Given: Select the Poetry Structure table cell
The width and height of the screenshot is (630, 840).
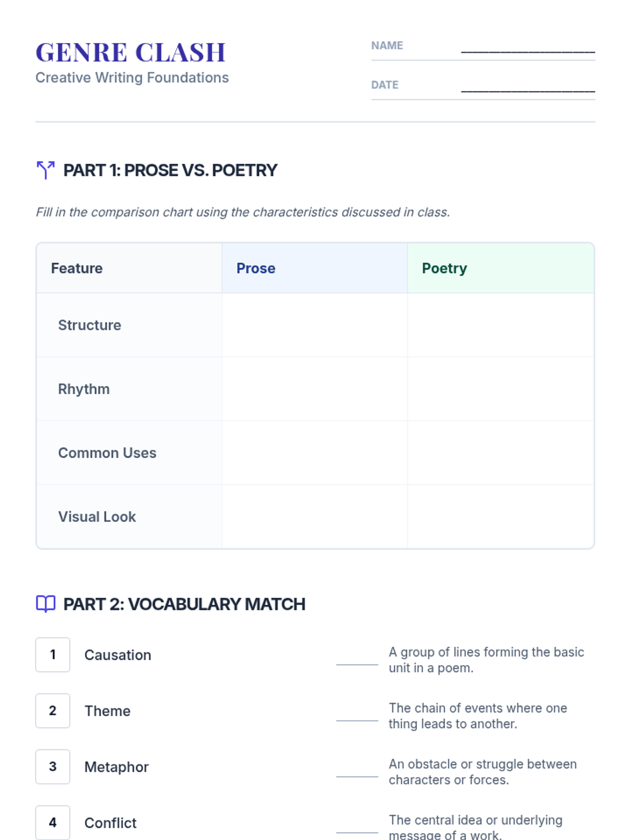Looking at the screenshot, I should click(x=500, y=325).
